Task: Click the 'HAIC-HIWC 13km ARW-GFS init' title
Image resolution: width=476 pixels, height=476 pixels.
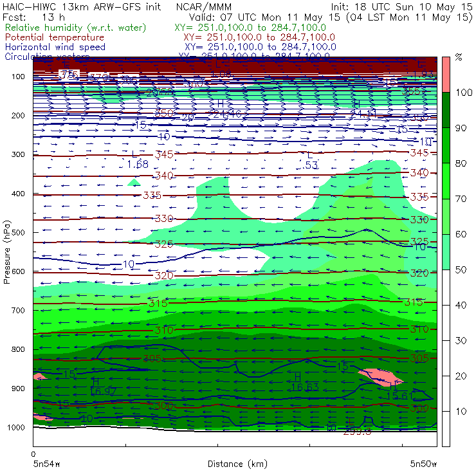Action: tap(82, 6)
